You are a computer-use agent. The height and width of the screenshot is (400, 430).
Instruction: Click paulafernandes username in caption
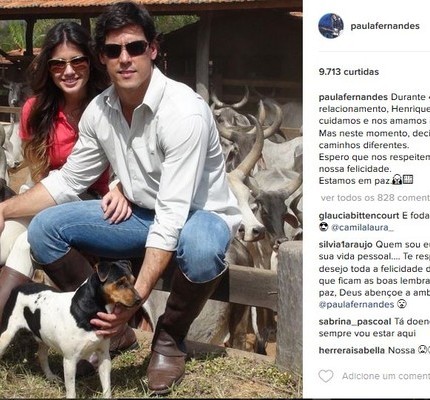[x=353, y=97]
